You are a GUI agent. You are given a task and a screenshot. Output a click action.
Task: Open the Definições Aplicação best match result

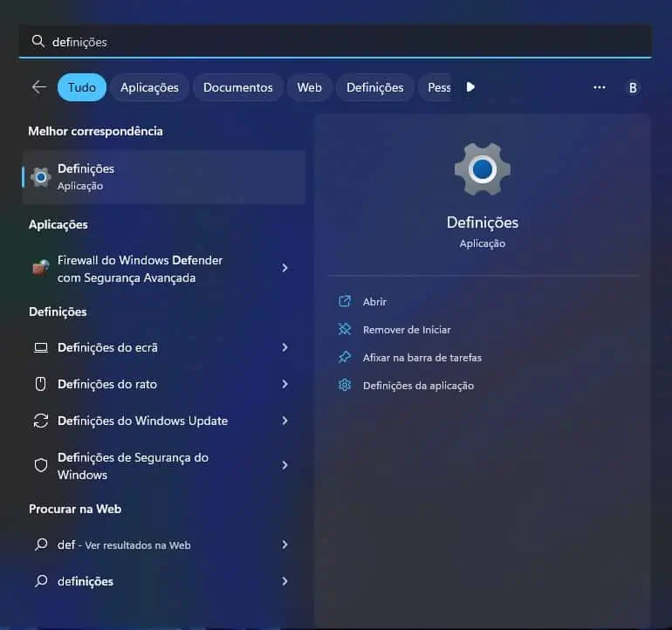pyautogui.click(x=164, y=177)
